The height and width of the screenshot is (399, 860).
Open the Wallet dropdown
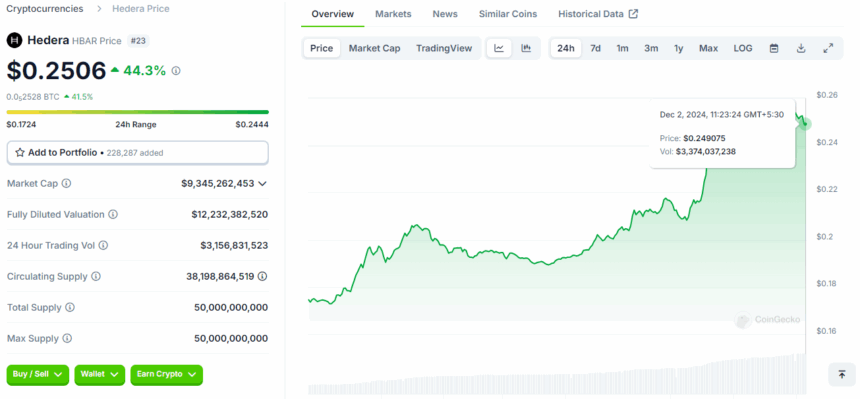click(99, 374)
